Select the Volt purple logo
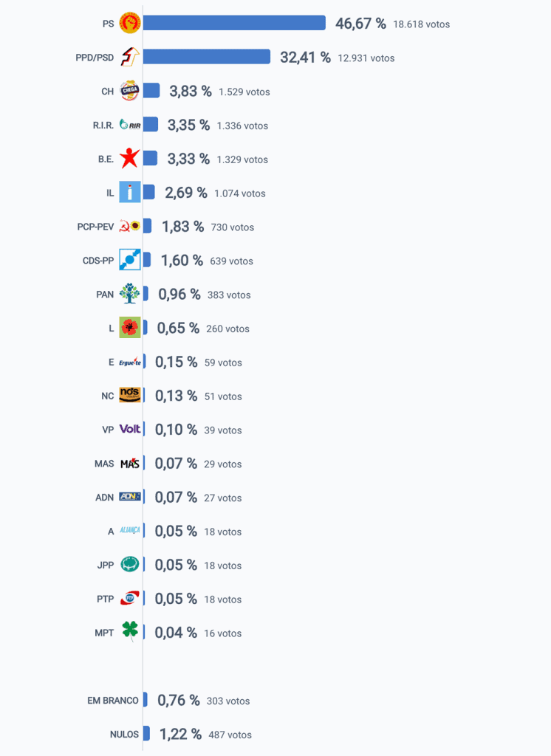 coord(130,429)
